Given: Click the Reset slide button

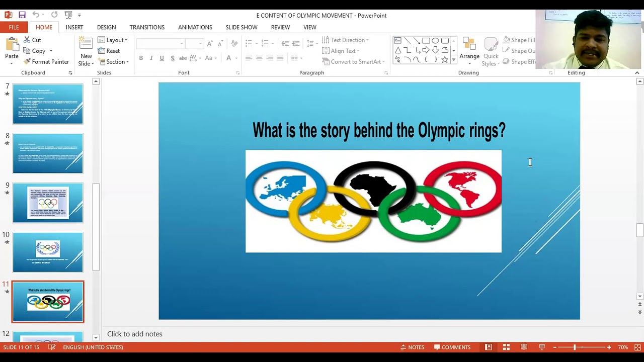Looking at the screenshot, I should (109, 51).
